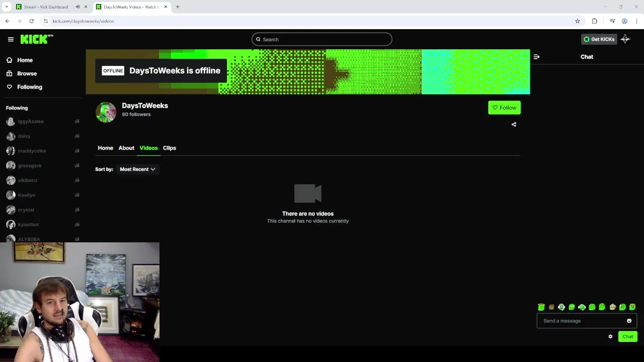Insert the first headphones emote
The width and height of the screenshot is (644, 362).
click(x=561, y=307)
